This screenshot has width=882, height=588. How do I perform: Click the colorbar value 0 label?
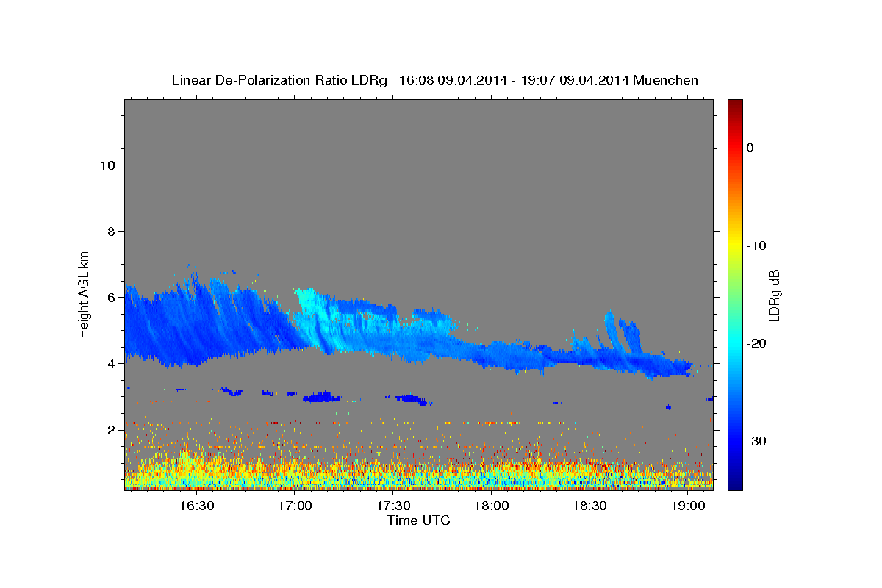[750, 148]
